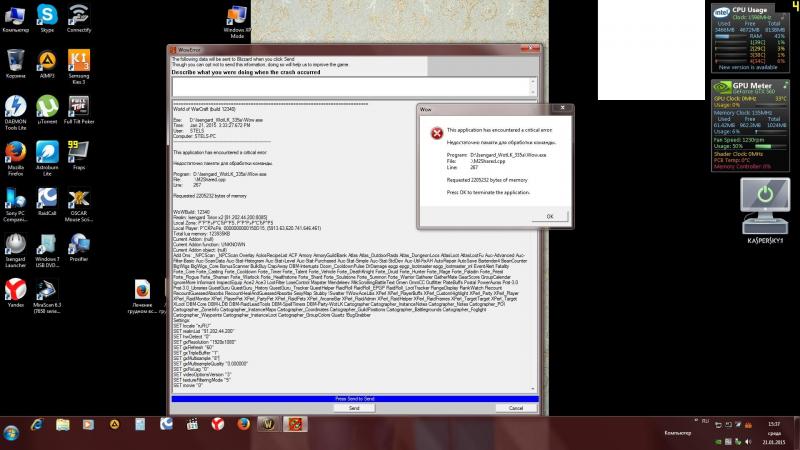This screenshot has height=450, width=800.
Task: Click the red error icon in Wow dialog
Action: coord(437,133)
